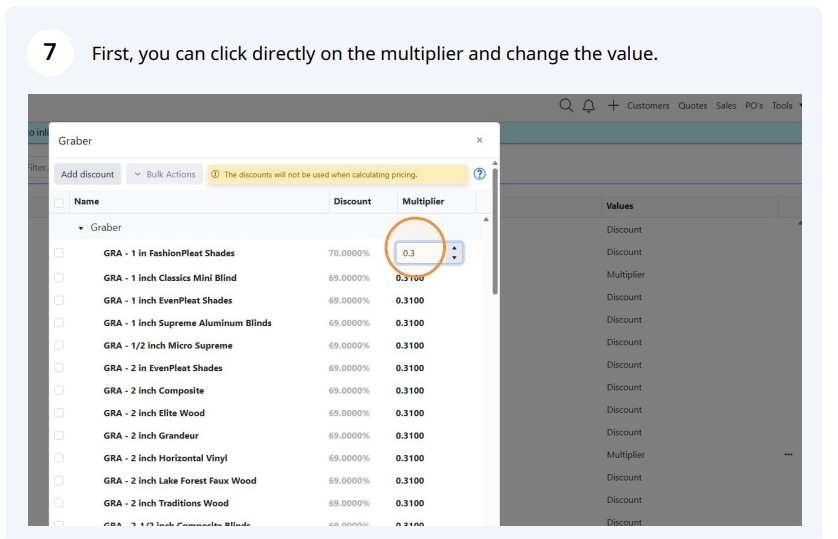The image size is (838, 539).
Task: Click the 70.0000% discount cell
Action: (349, 253)
